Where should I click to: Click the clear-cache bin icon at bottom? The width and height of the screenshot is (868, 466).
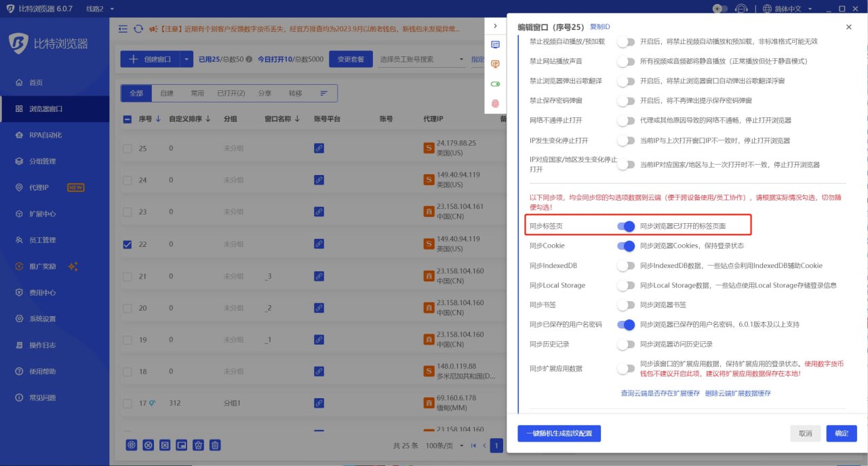[x=199, y=445]
